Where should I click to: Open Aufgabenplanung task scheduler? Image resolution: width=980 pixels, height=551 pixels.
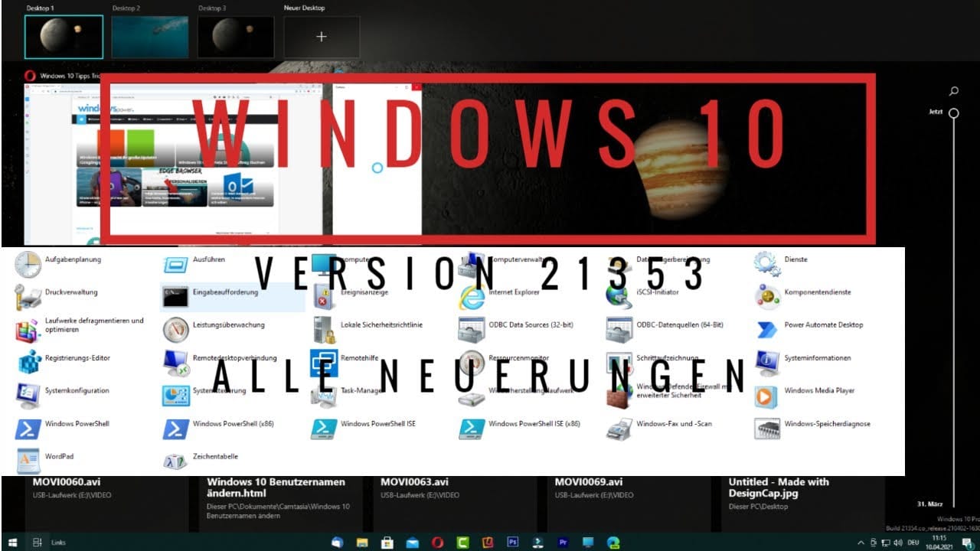point(60,263)
